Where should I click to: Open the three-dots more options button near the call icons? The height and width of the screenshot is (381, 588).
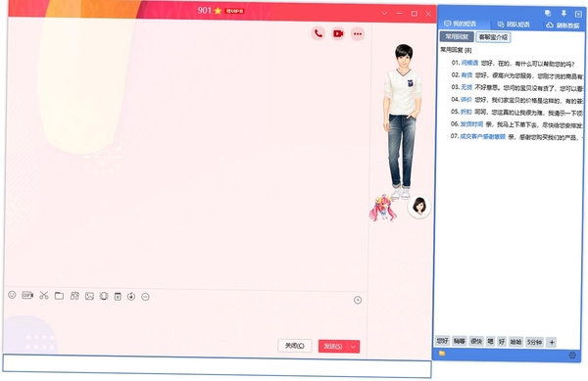[358, 34]
